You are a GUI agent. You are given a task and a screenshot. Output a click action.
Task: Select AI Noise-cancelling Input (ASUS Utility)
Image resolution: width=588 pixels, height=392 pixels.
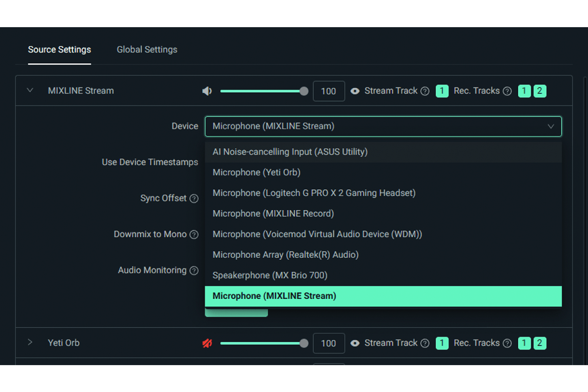(x=383, y=152)
